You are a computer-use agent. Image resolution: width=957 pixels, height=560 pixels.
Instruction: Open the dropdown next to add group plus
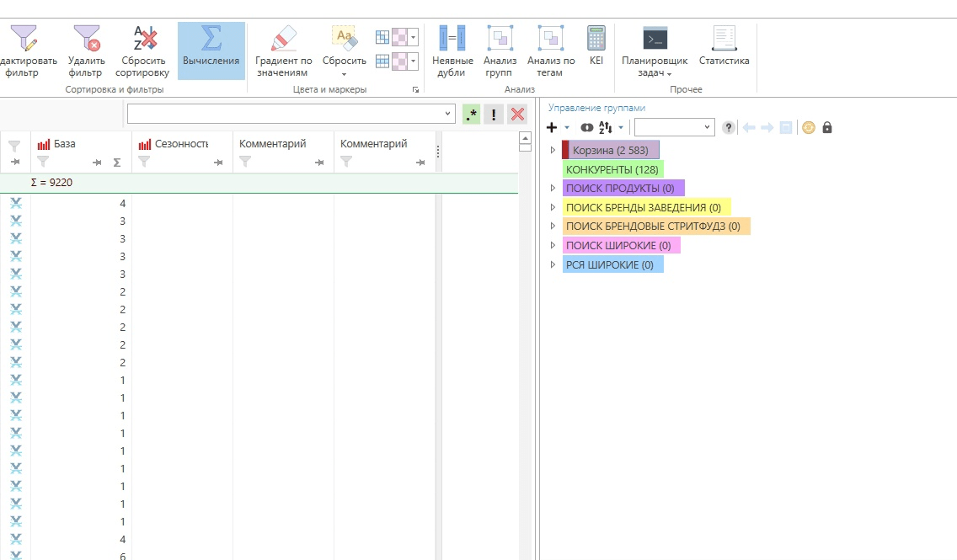tap(567, 127)
